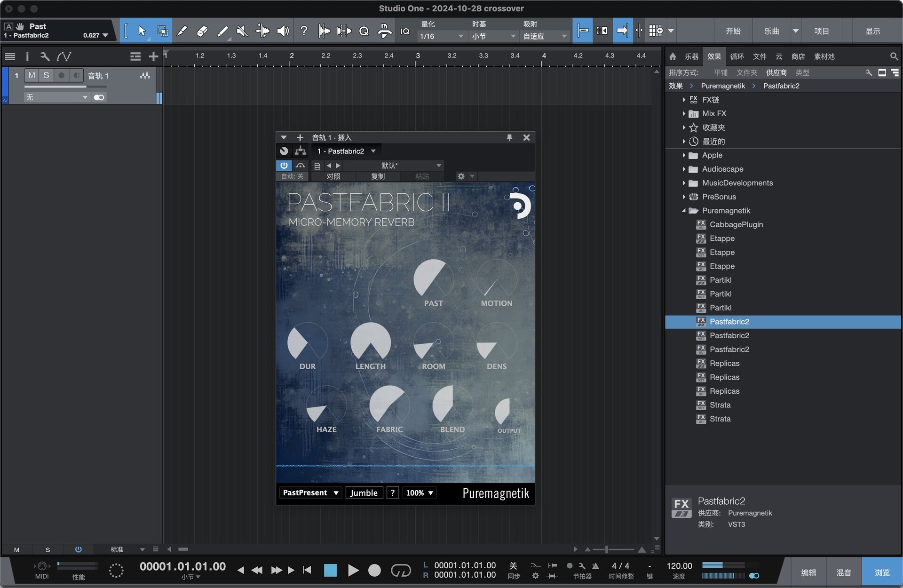
Task: Switch to the 文件 browser tab
Action: 760,56
